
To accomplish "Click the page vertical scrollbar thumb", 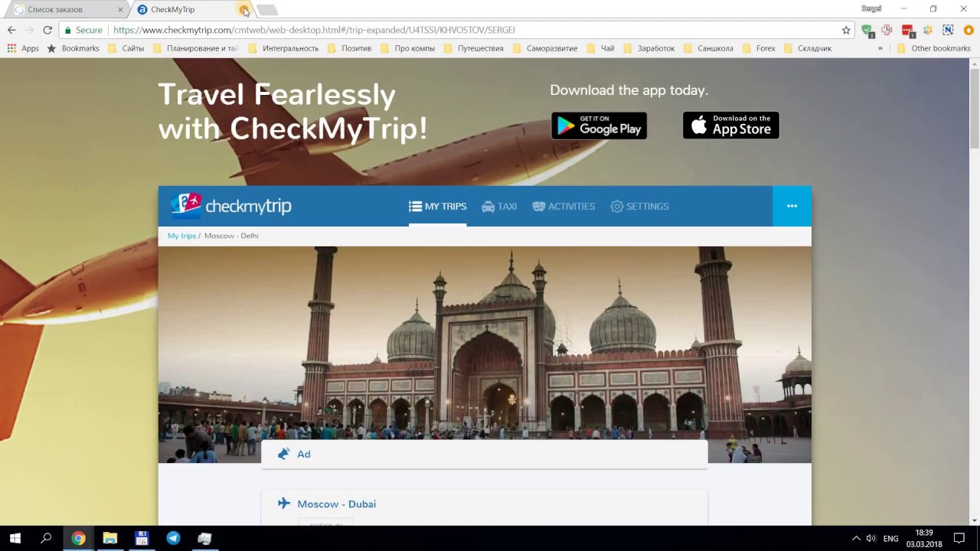I will click(x=975, y=107).
